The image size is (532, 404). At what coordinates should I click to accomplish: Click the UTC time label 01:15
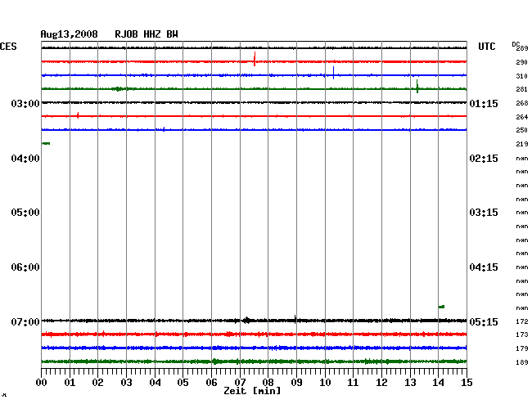(x=484, y=103)
